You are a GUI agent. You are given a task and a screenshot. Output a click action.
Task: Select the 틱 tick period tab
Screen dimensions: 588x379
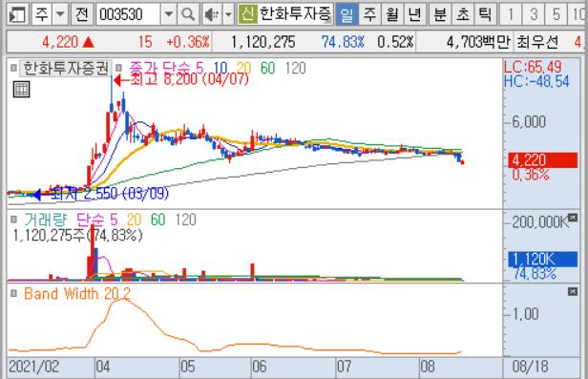(x=485, y=14)
